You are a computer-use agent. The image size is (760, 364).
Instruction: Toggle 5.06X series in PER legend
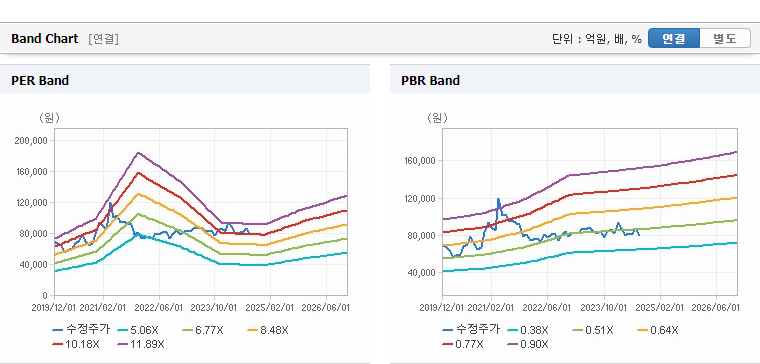coord(138,330)
